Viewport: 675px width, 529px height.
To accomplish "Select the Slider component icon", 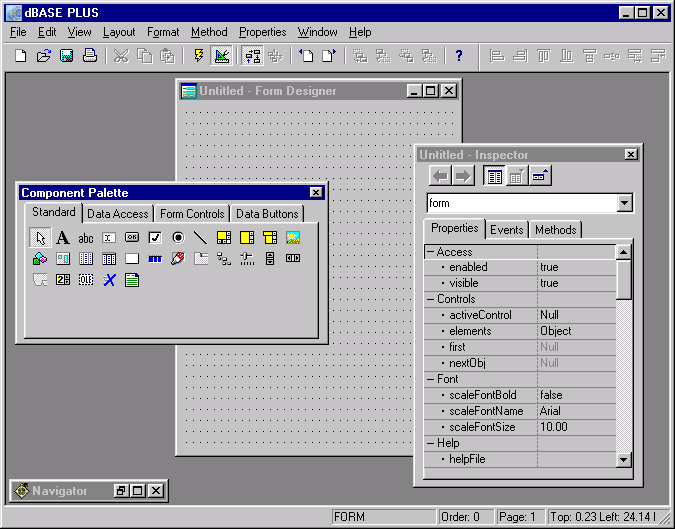I will coord(247,259).
